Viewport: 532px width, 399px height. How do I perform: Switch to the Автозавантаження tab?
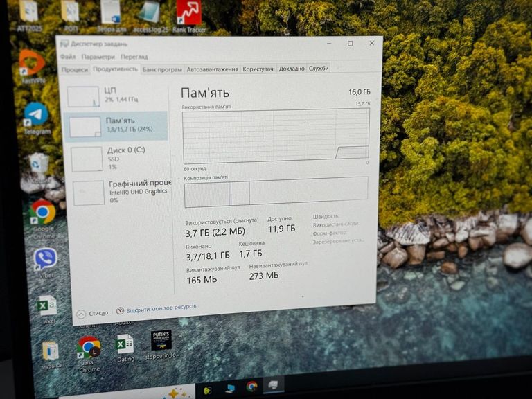[x=212, y=69]
